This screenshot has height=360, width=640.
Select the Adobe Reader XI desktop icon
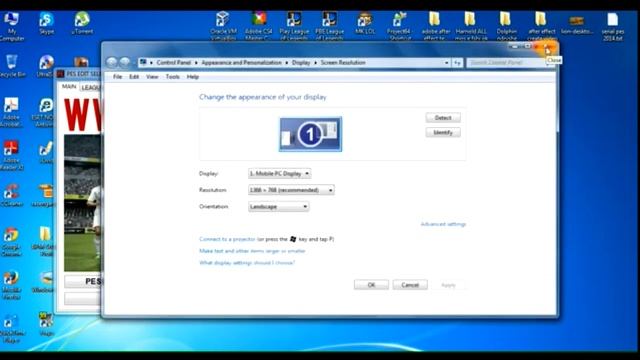point(11,155)
